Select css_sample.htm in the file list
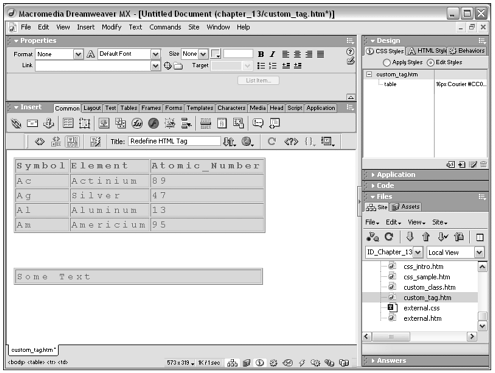Image resolution: width=495 pixels, height=373 pixels. pyautogui.click(x=427, y=277)
